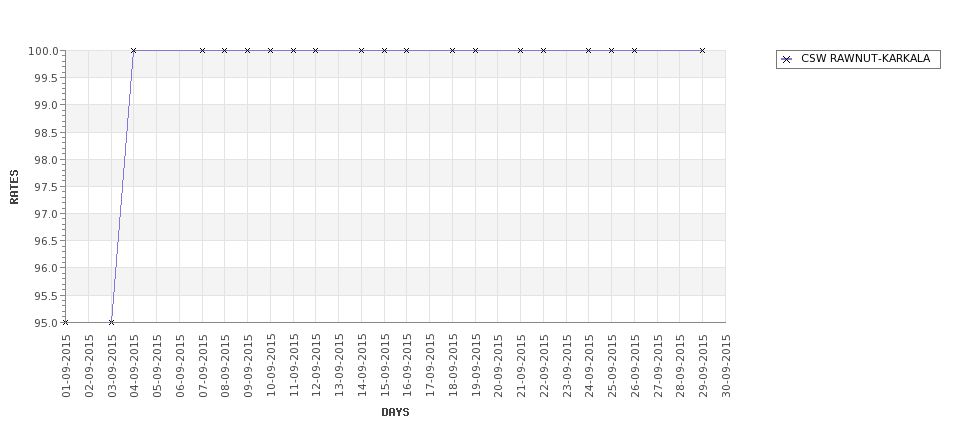This screenshot has width=975, height=429.
Task: Click the 30-09-2015 x-axis date label
Action: click(x=726, y=366)
